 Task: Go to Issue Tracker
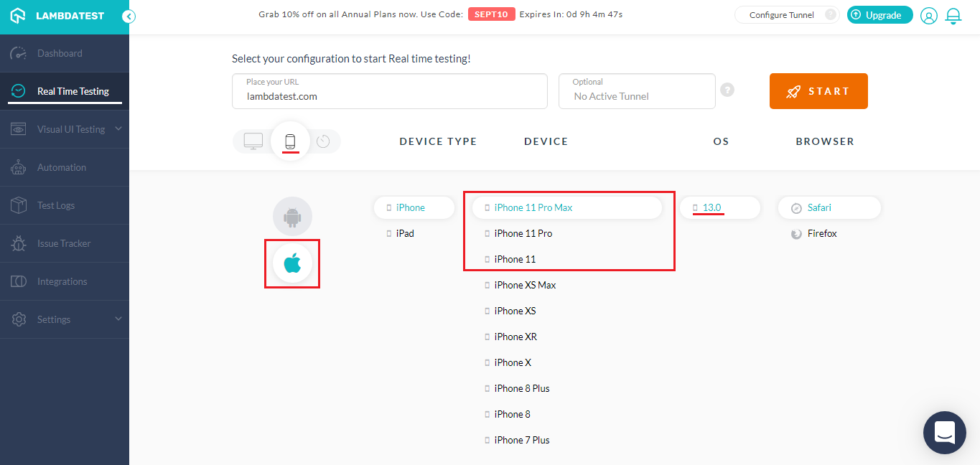point(64,243)
